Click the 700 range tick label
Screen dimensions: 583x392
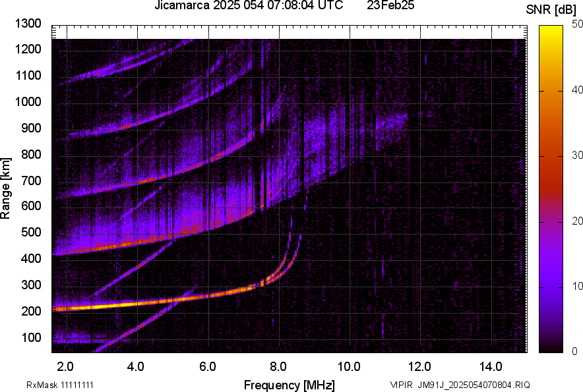[31, 181]
